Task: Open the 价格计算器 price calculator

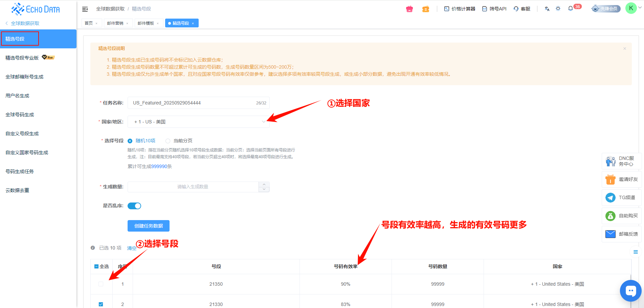Action: 460,9
